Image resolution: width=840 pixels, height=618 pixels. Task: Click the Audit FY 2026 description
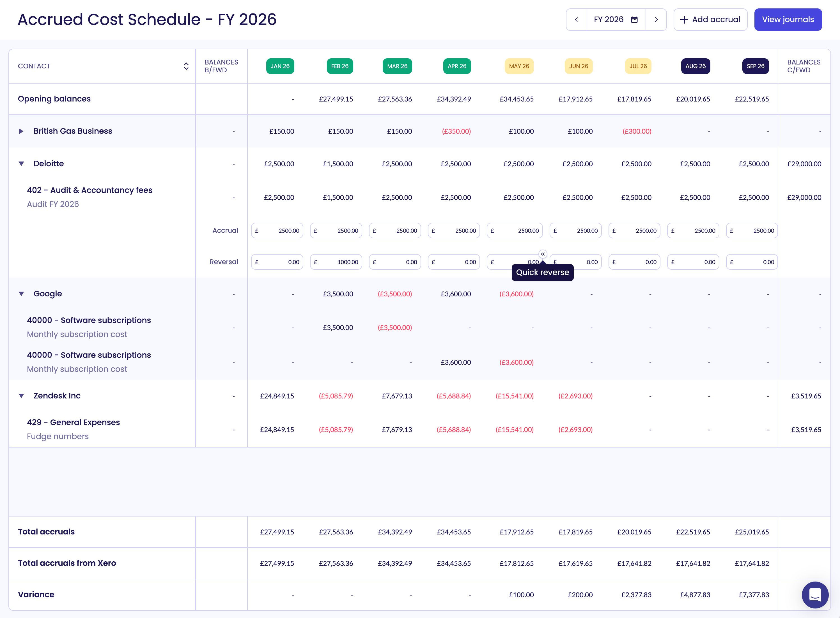[53, 204]
